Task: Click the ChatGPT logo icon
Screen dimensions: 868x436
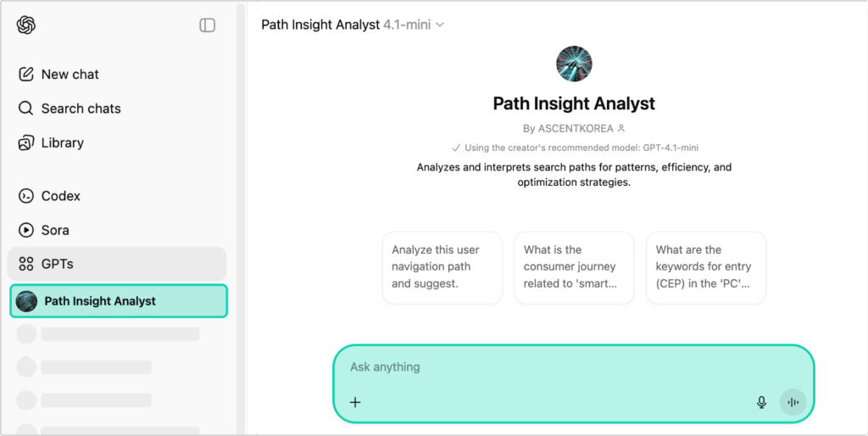Action: click(x=25, y=25)
